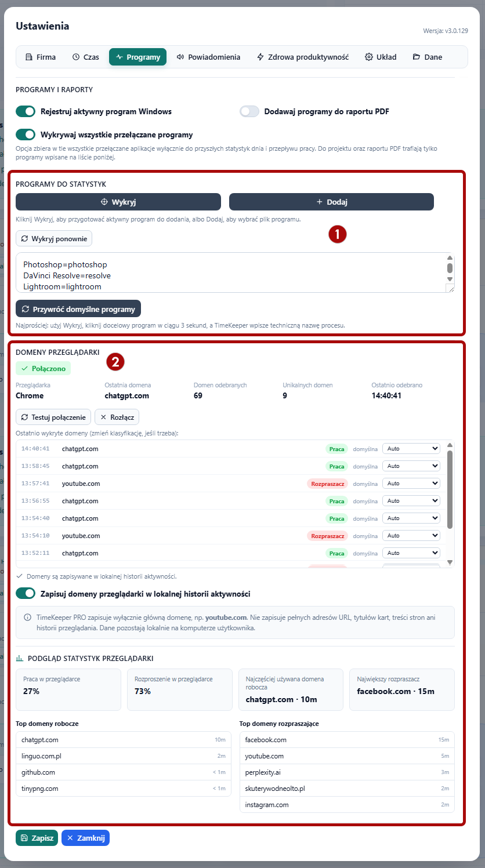Click the X icon in Zamknij
485x868 pixels.
coord(70,838)
